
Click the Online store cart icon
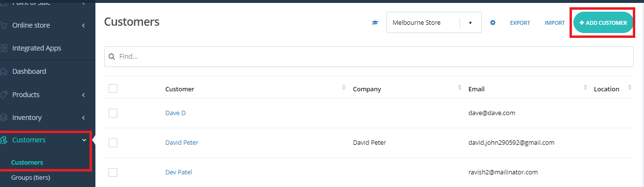coord(4,25)
